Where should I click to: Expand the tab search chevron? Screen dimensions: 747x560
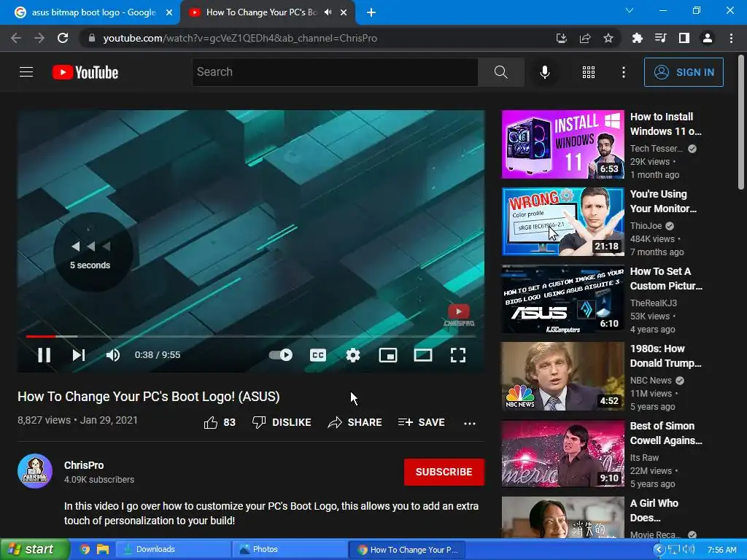[630, 10]
